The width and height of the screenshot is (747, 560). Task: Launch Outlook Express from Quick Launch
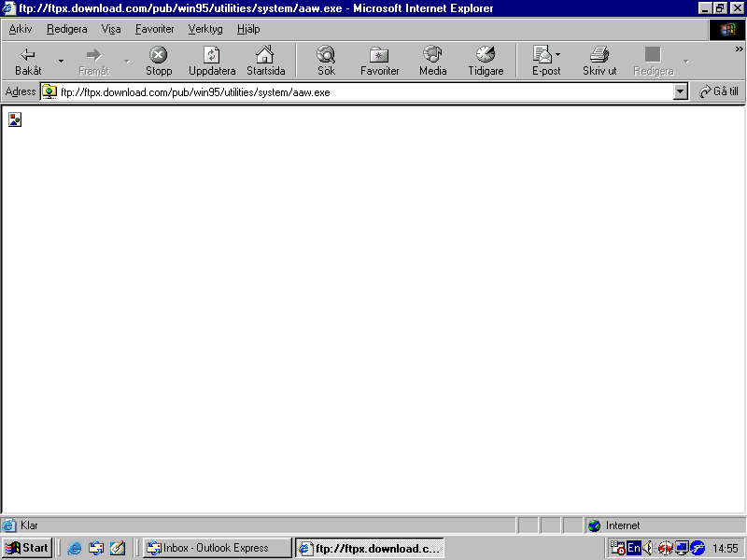96,548
